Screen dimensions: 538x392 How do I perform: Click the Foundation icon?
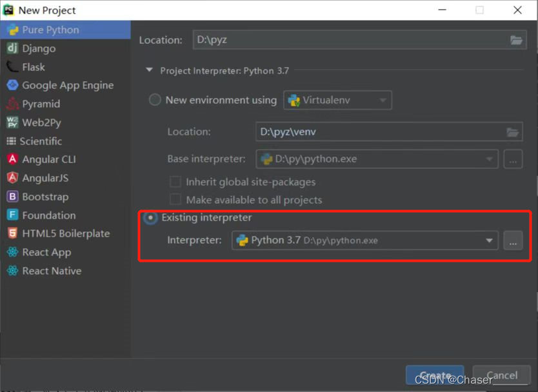click(12, 215)
